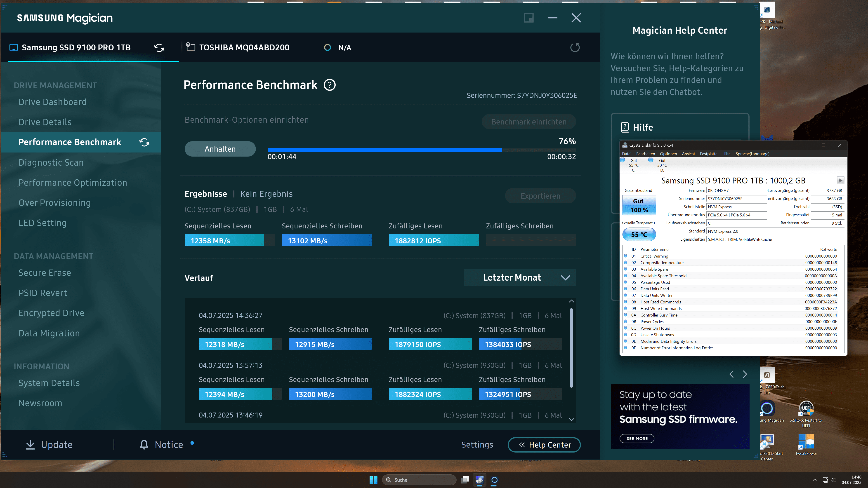The image size is (868, 488).
Task: Click the volume icon in system tray
Action: point(833,480)
